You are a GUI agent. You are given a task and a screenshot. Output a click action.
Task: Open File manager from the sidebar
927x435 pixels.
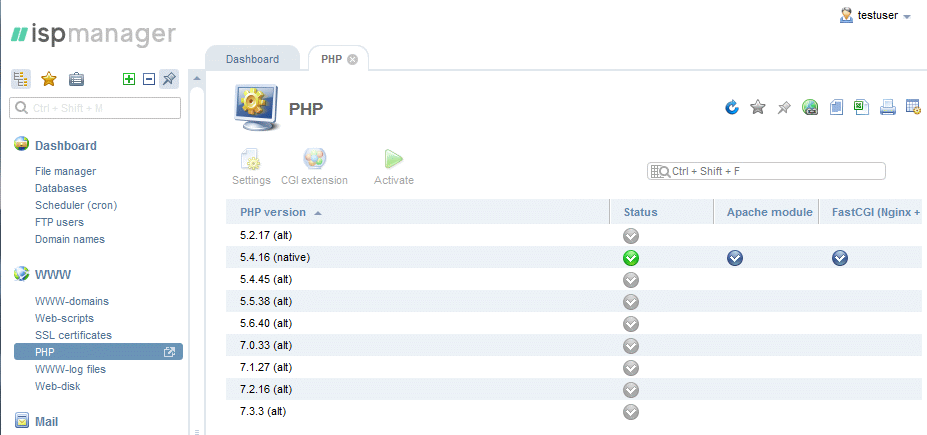pyautogui.click(x=66, y=171)
